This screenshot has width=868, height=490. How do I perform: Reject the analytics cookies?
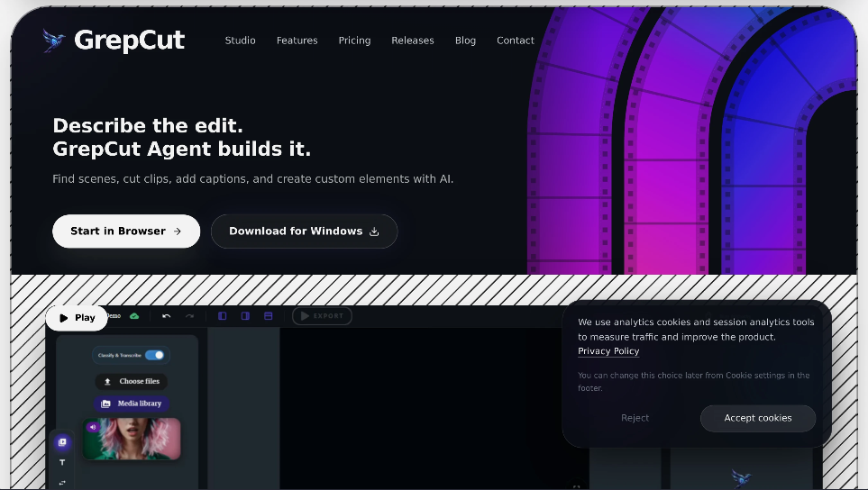pos(635,418)
